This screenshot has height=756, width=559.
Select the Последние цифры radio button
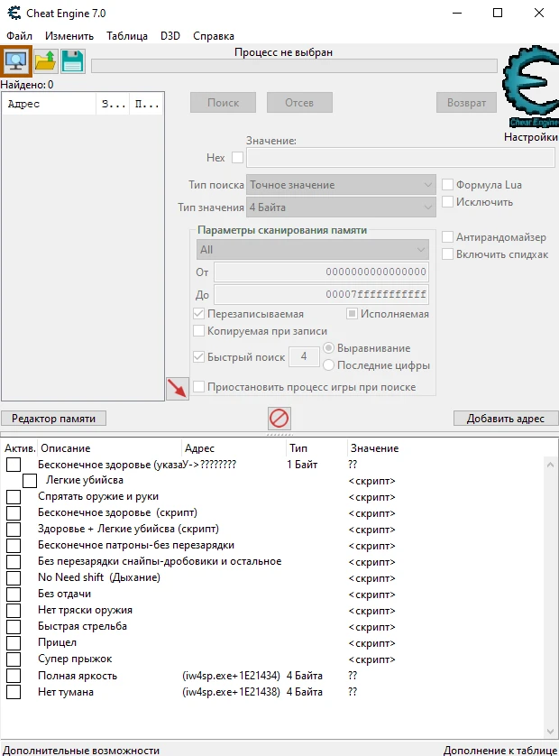click(x=329, y=365)
